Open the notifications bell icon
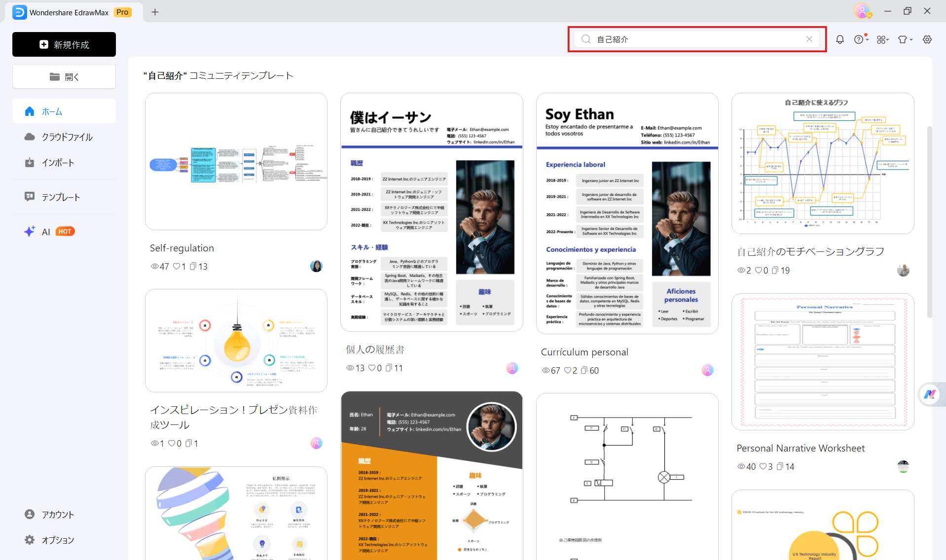Screen dimensions: 946x560 pyautogui.click(x=840, y=39)
